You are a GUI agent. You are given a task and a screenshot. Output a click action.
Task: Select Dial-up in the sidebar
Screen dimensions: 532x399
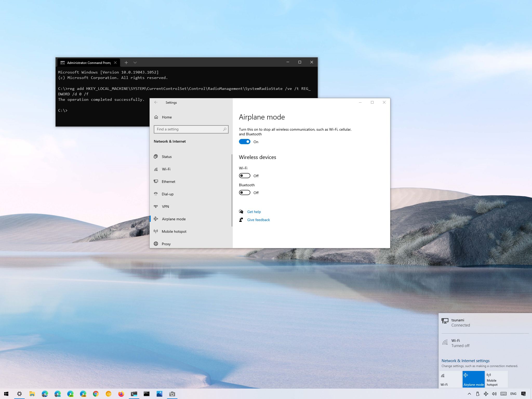(x=191, y=194)
